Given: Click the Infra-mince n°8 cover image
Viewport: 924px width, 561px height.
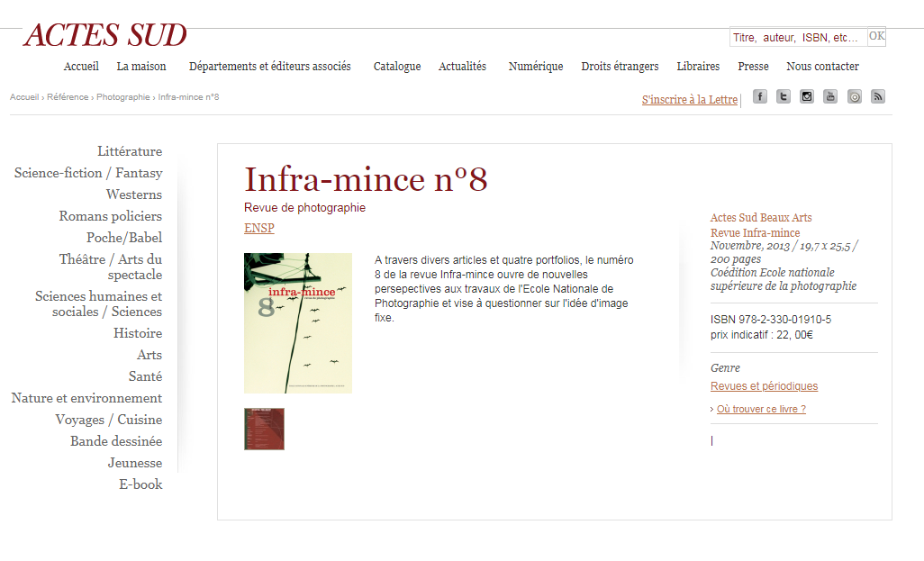Looking at the screenshot, I should pyautogui.click(x=298, y=323).
